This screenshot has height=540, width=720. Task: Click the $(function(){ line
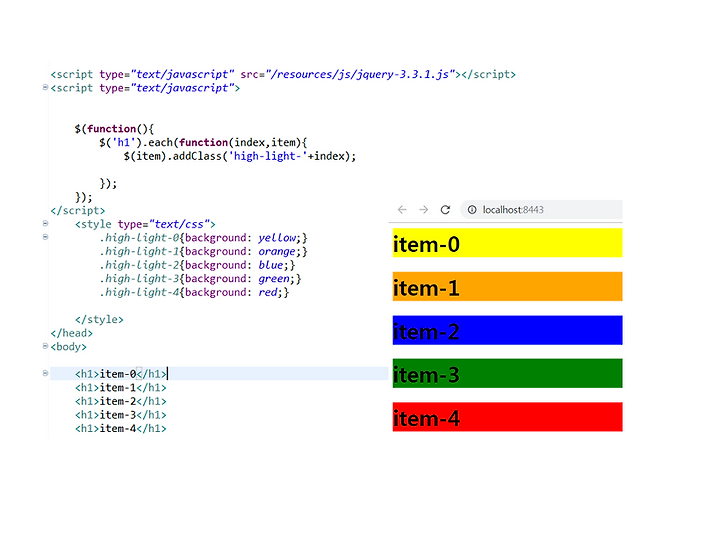pyautogui.click(x=114, y=129)
